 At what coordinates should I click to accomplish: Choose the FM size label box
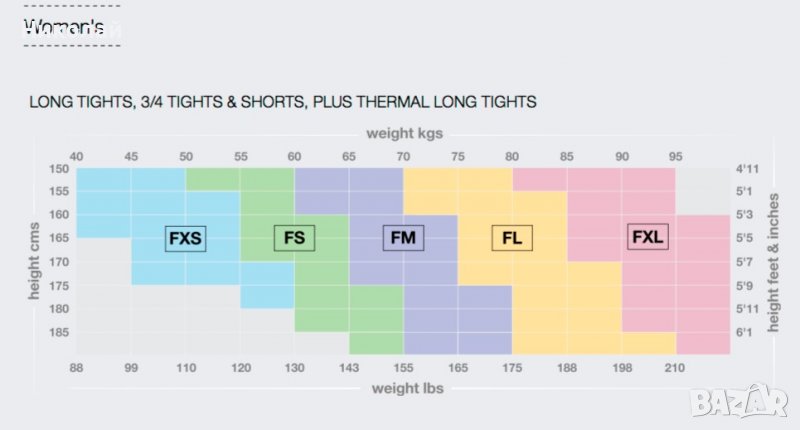[x=403, y=238]
